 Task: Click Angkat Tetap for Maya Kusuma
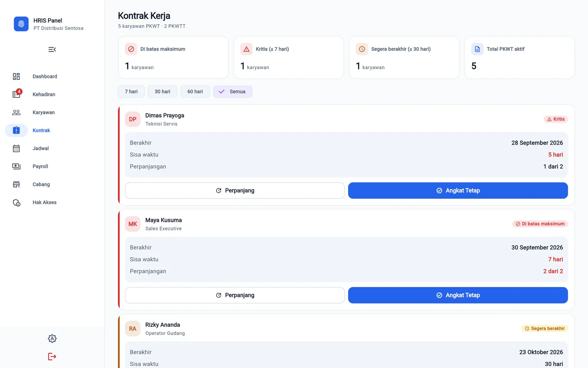coord(458,295)
